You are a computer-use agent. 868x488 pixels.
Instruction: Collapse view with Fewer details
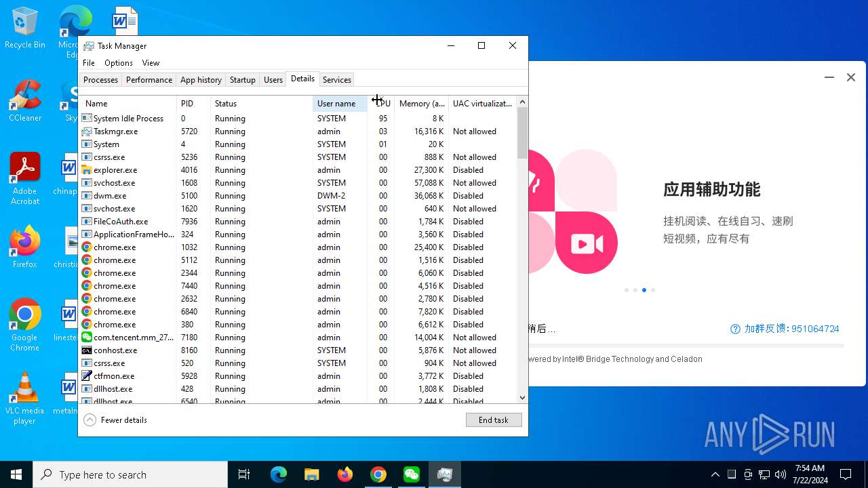[116, 420]
